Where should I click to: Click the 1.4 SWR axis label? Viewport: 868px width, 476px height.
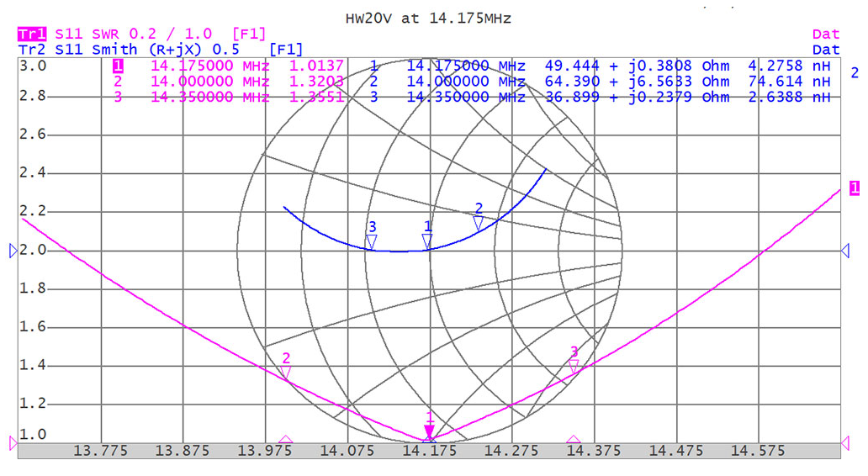pos(33,365)
